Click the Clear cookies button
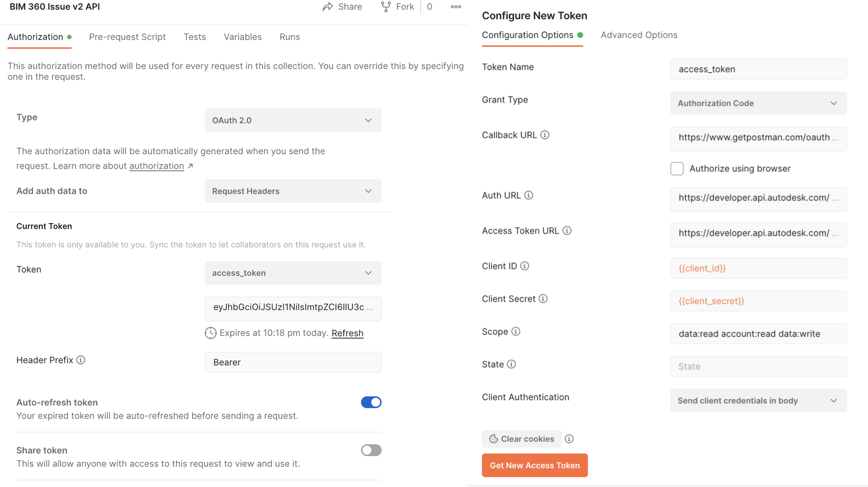This screenshot has height=487, width=868. tap(522, 439)
